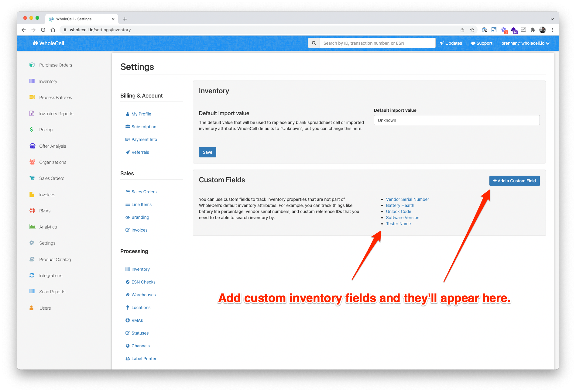Viewport: 576px width, 392px height.
Task: Go to Referrals settings page
Action: point(137,152)
